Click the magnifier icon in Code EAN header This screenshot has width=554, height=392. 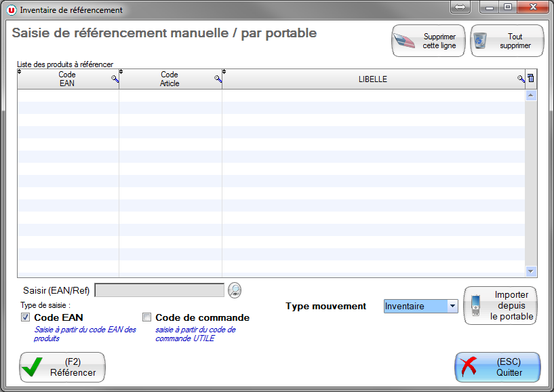tap(115, 79)
